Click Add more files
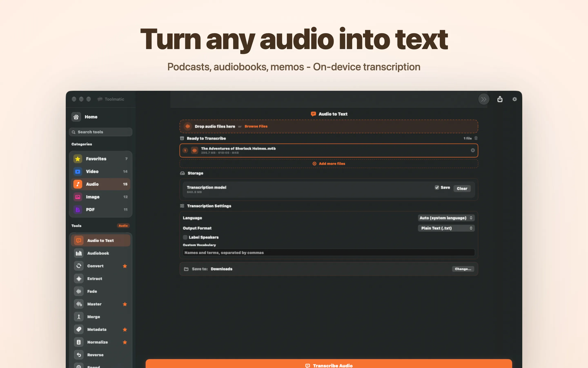This screenshot has width=588, height=368. pos(329,164)
